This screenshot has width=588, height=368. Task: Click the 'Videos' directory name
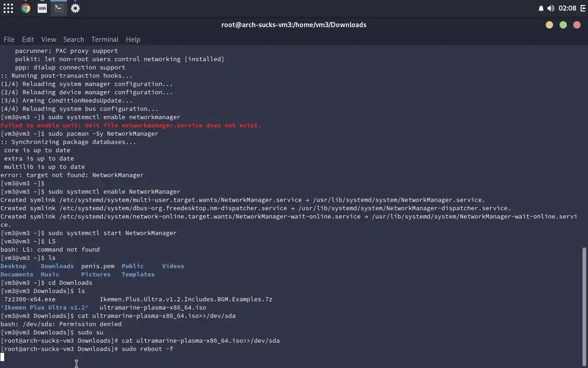[x=173, y=266]
